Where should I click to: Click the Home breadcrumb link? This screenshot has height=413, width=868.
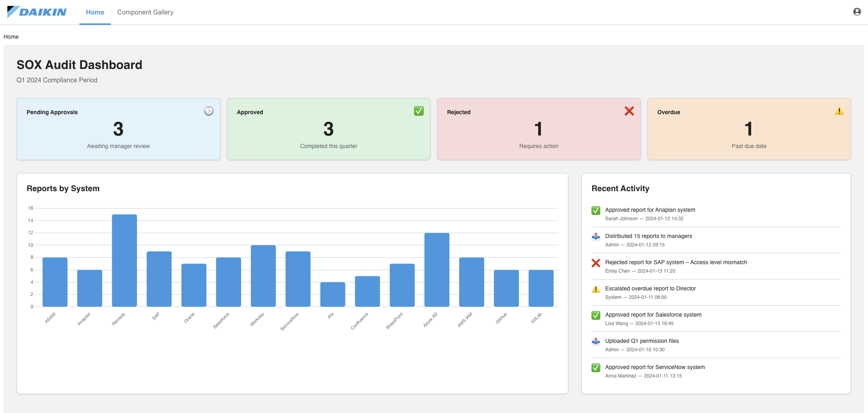coord(11,37)
